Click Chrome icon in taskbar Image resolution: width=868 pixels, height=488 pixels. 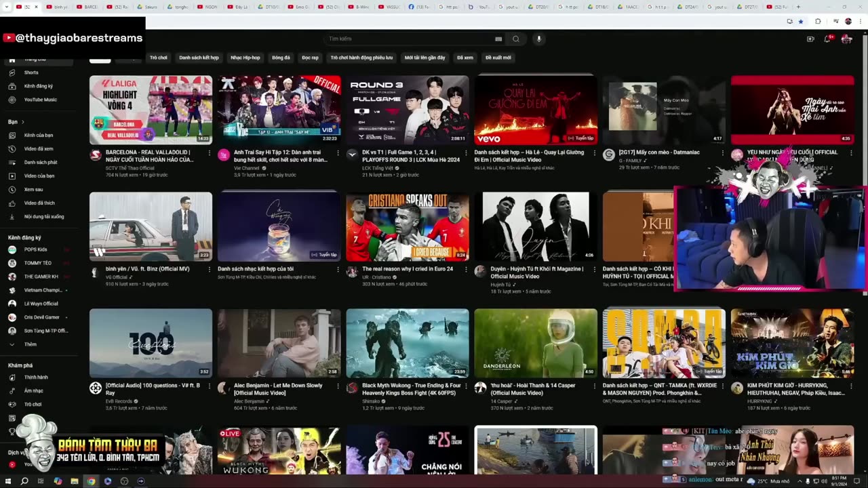pos(91,481)
